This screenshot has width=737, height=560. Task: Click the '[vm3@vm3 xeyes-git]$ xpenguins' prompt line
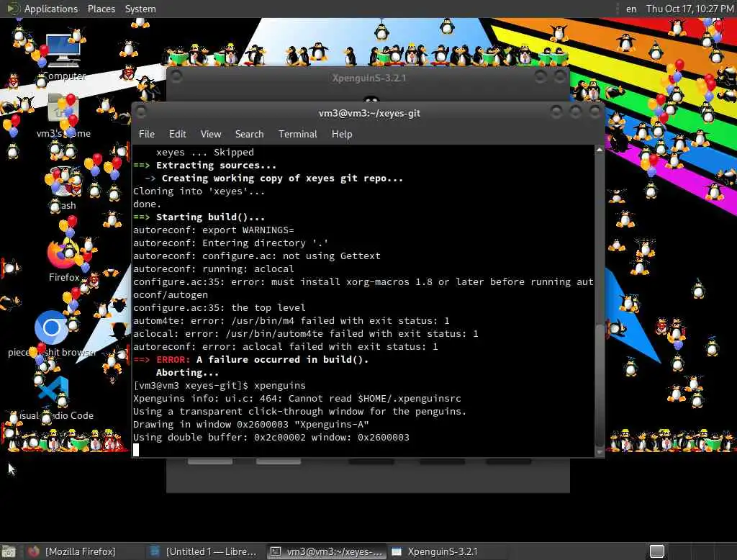(x=220, y=386)
